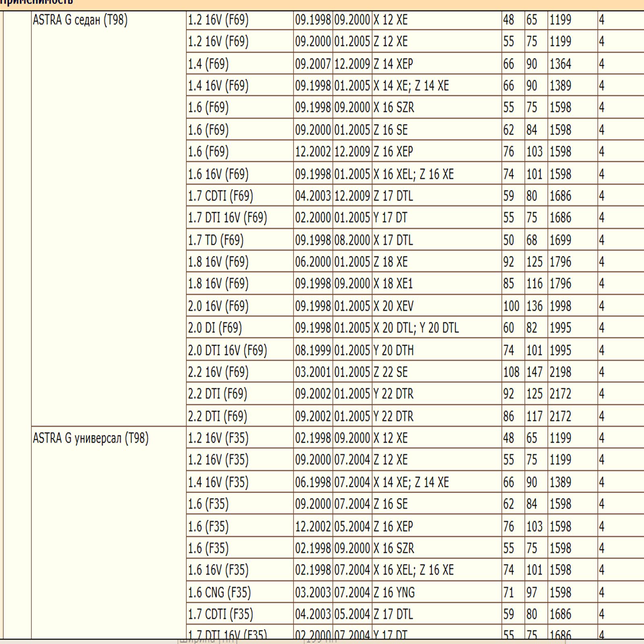Viewport: 644px width, 644px height.
Task: Select the 1.6 CNG (F35) modification cell
Action: tap(219, 592)
